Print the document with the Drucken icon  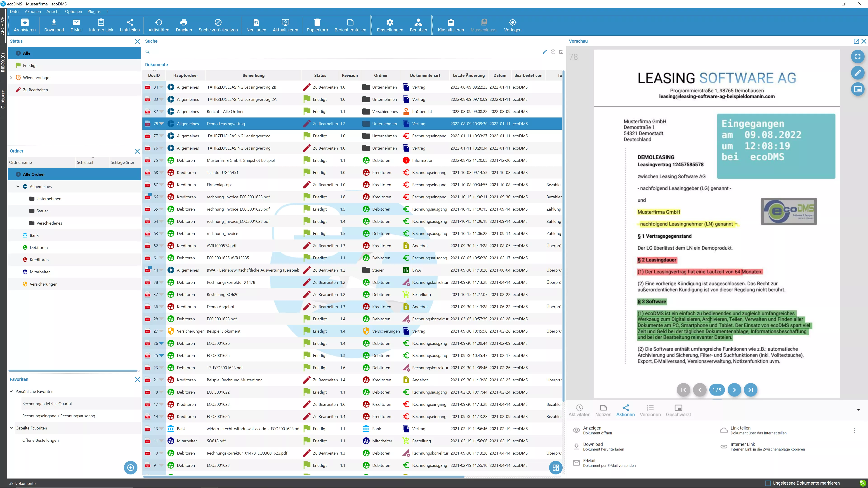coord(184,25)
